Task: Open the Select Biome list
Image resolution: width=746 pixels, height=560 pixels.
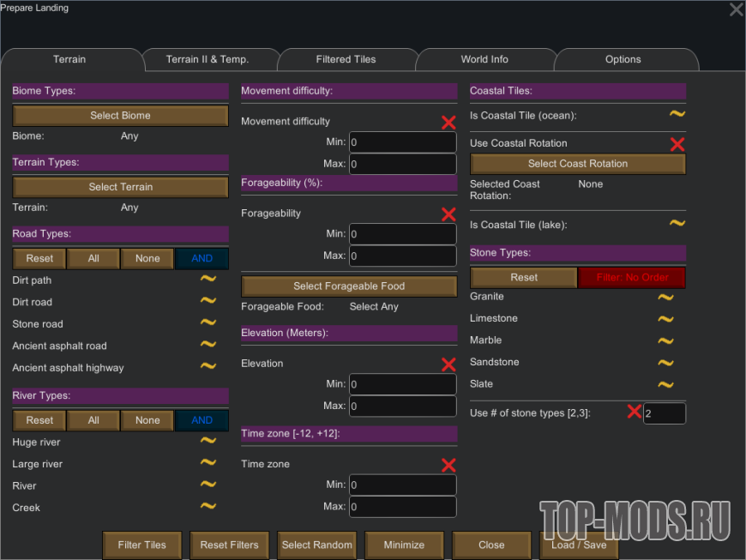Action: point(120,116)
